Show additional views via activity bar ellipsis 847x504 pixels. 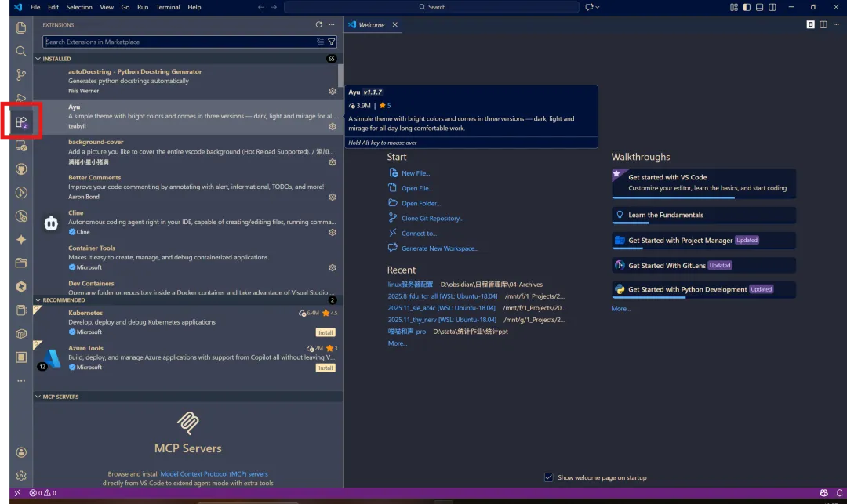click(21, 380)
